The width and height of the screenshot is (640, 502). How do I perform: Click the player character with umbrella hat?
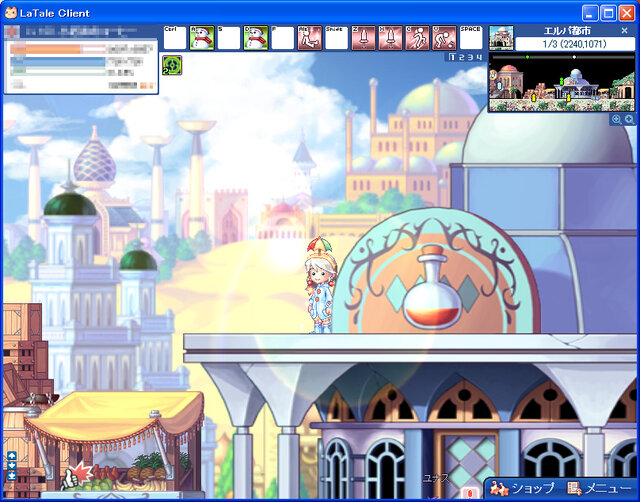pyautogui.click(x=321, y=285)
